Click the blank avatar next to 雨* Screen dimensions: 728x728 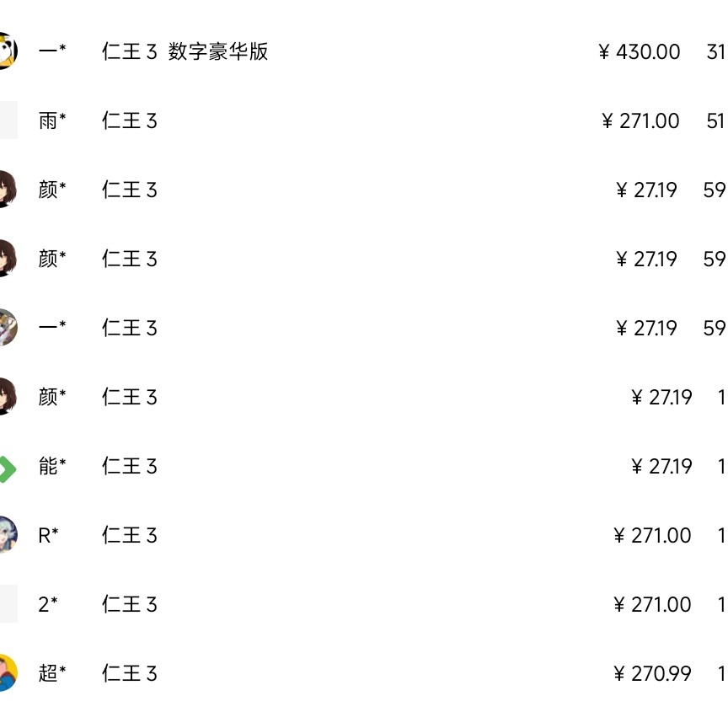(8, 120)
